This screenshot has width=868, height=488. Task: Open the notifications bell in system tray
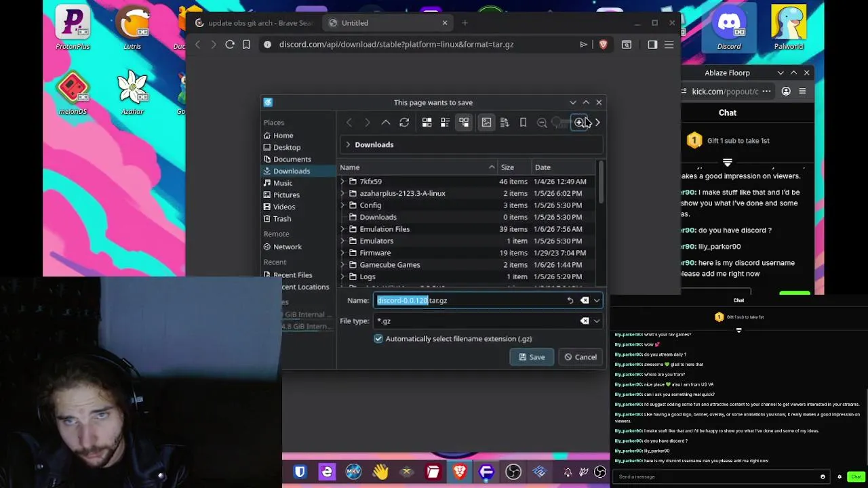tap(568, 472)
